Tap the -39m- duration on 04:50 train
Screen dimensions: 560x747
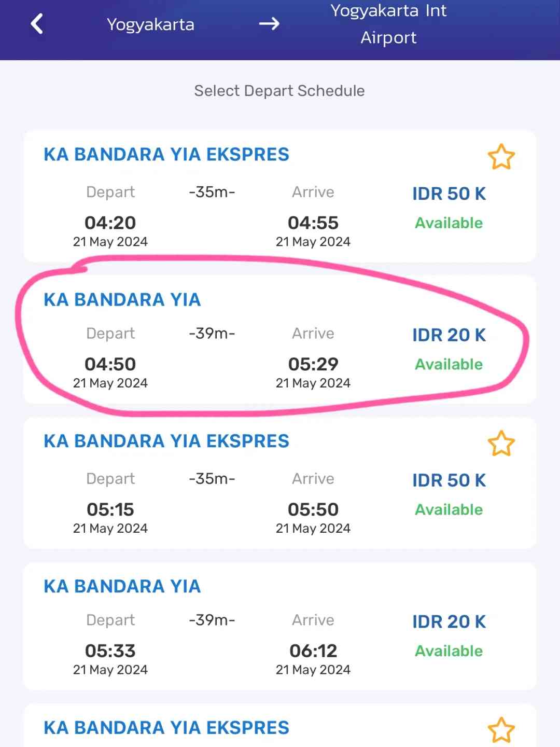click(212, 333)
